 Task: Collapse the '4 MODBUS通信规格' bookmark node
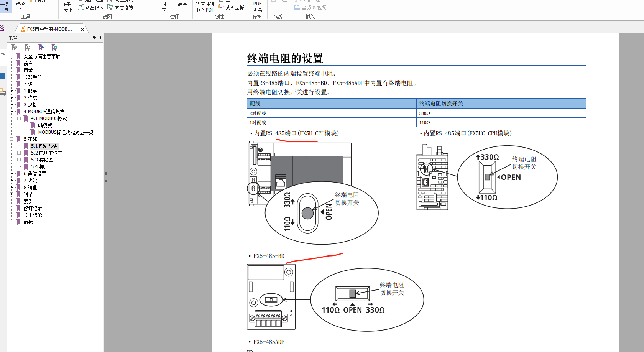[x=11, y=112]
